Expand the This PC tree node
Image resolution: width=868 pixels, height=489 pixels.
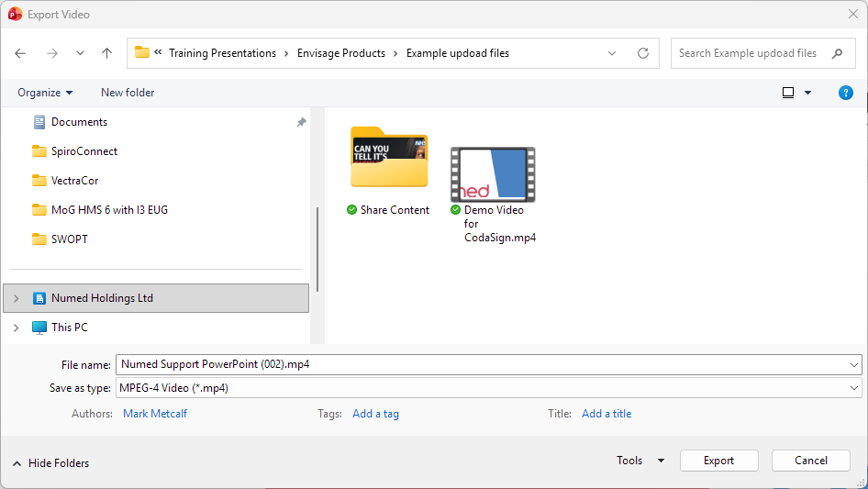coord(16,327)
